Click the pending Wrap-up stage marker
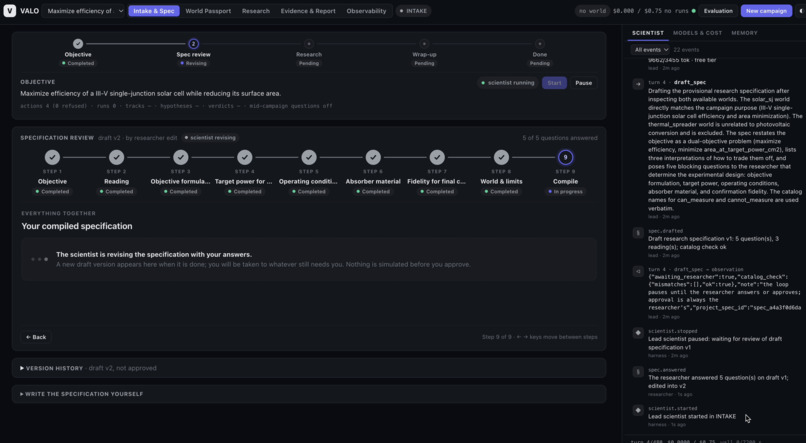 424,44
